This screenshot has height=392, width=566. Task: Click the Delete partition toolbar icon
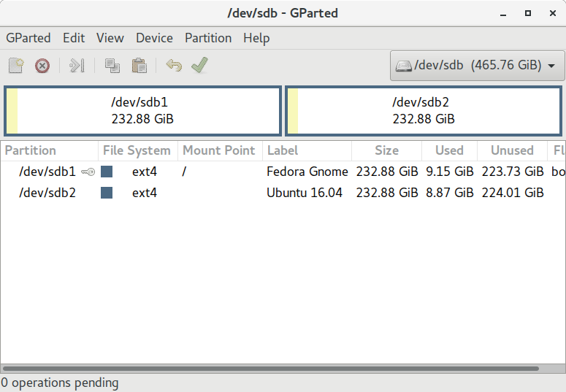click(42, 66)
